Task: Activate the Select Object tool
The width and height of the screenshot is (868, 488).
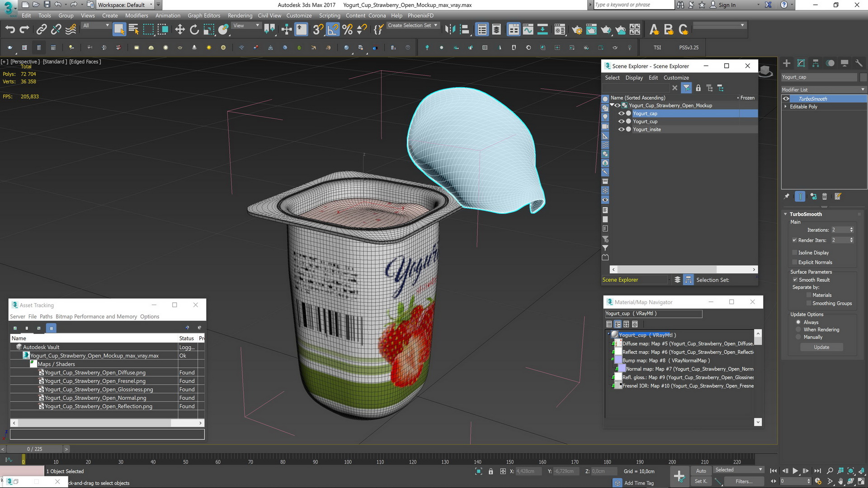Action: click(119, 30)
